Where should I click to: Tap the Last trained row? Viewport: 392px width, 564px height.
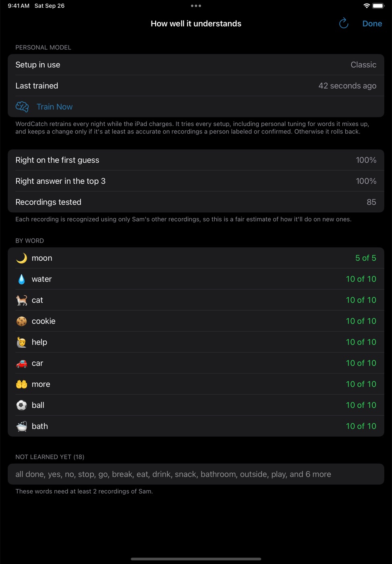[x=196, y=86]
